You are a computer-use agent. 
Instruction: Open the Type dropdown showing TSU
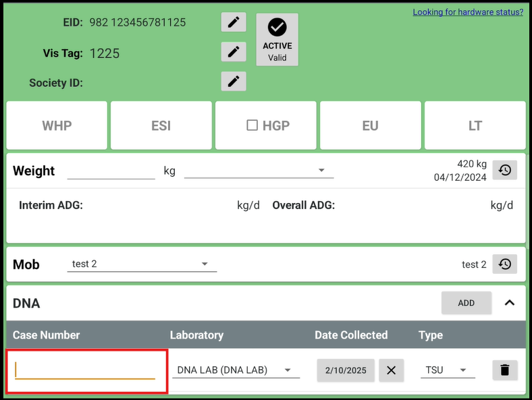point(447,370)
